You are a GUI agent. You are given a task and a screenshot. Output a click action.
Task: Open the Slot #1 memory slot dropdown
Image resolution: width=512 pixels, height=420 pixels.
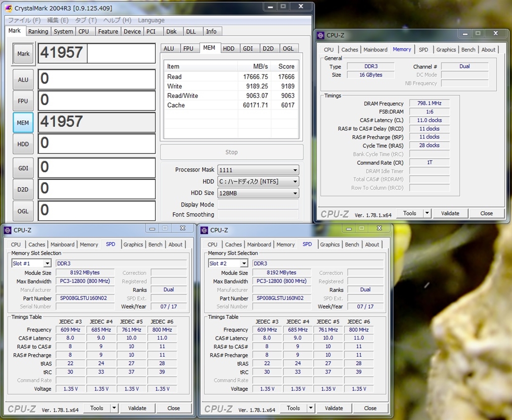coord(47,263)
